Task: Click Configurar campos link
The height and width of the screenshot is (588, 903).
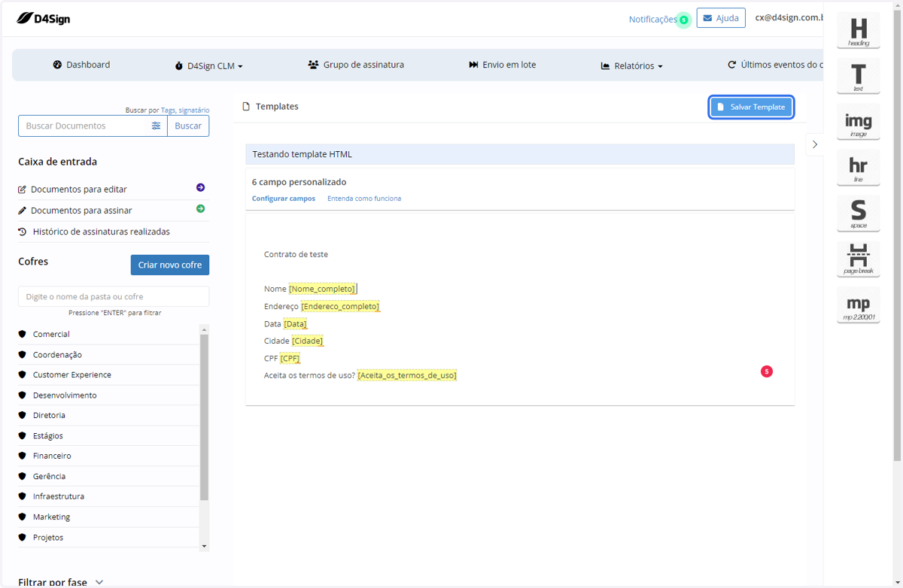Action: (x=284, y=199)
